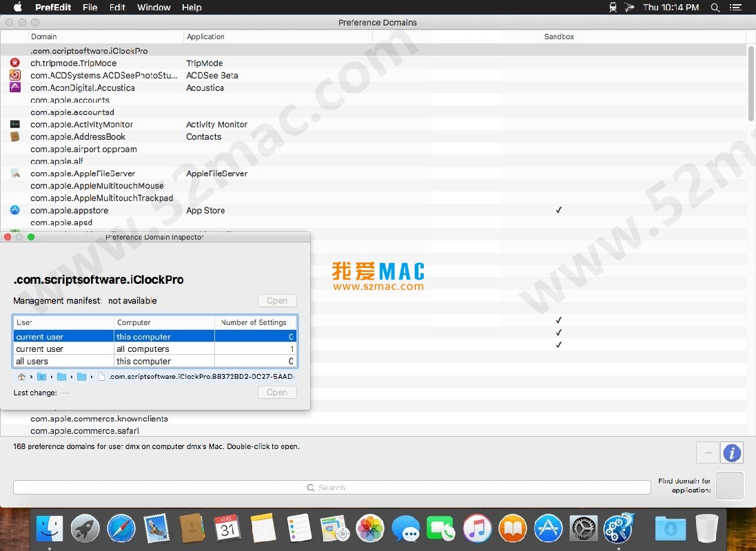This screenshot has width=756, height=551.
Task: Select current user / all computers row in inspector
Action: coord(155,349)
